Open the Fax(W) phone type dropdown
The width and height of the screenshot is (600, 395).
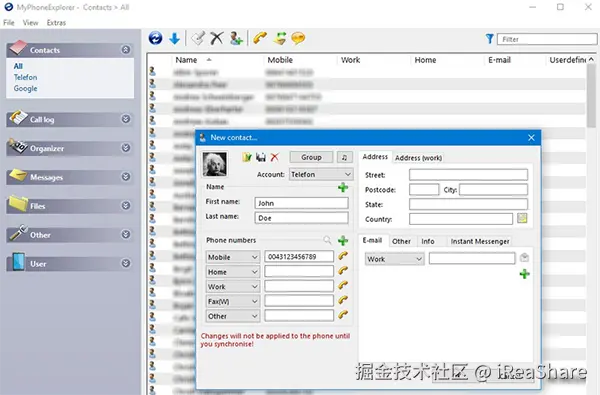tap(233, 302)
